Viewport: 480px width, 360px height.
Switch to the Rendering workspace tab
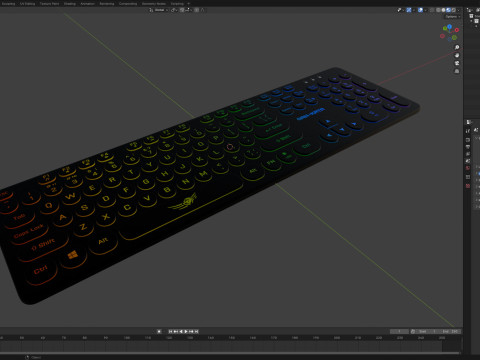click(107, 4)
